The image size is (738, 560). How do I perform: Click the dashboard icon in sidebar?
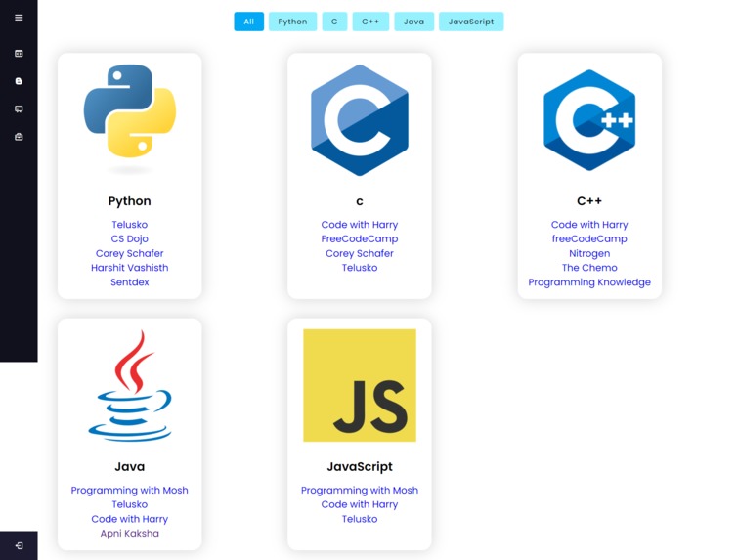coord(19,53)
